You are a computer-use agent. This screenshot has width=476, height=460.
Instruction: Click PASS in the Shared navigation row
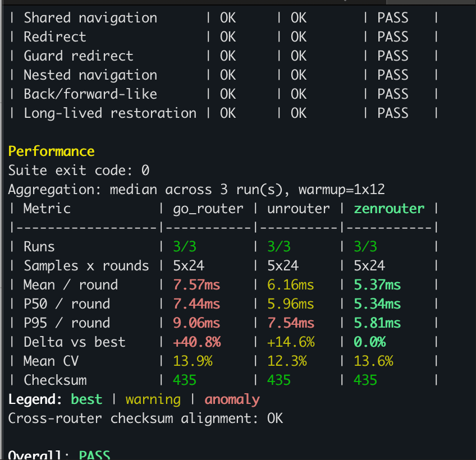(x=393, y=18)
